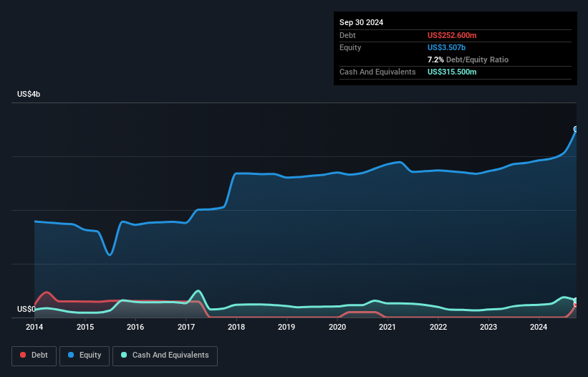
Task: Select the 2023 x-axis label
Action: pos(488,327)
